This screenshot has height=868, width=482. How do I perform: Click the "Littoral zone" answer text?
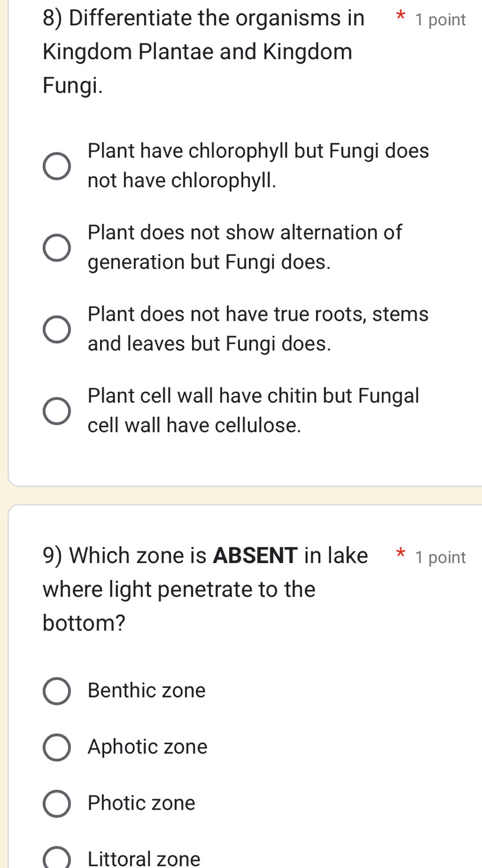pos(144,859)
